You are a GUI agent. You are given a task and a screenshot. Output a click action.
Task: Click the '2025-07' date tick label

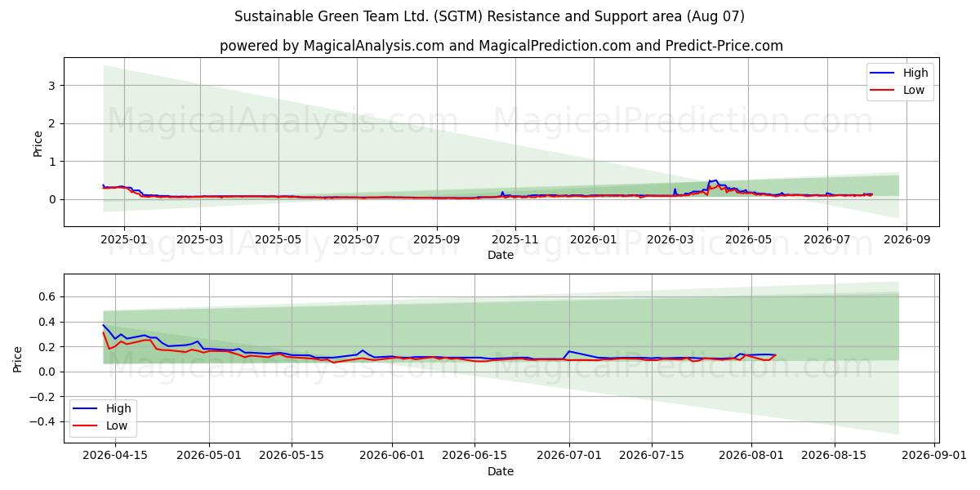(357, 239)
